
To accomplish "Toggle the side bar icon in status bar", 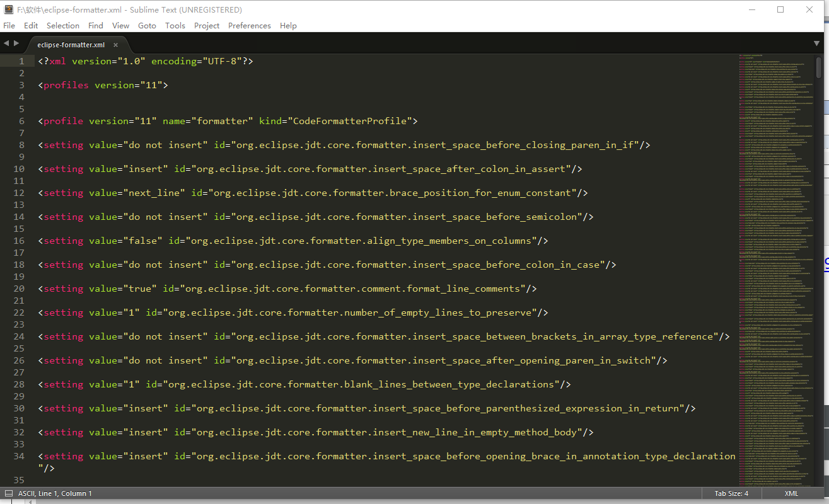I will pos(8,493).
